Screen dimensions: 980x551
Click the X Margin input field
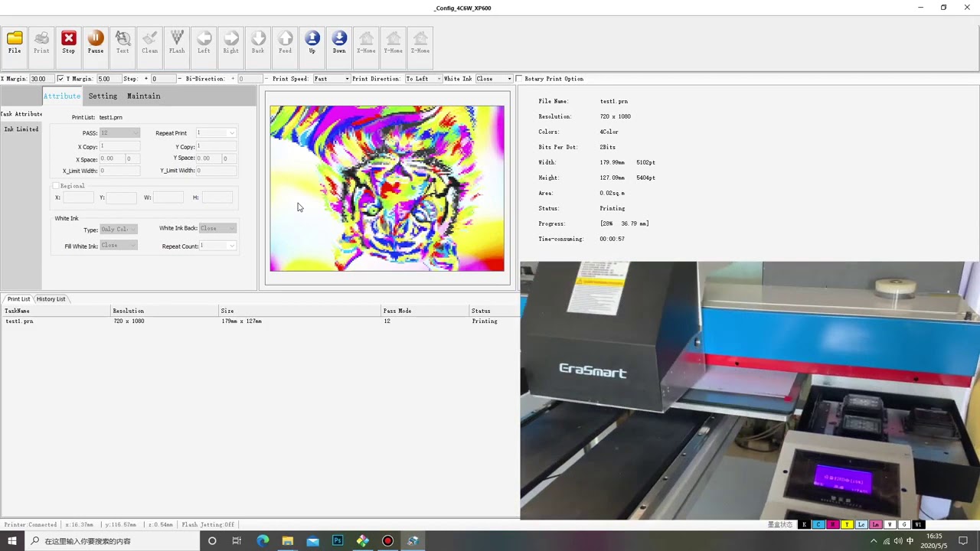(x=41, y=79)
